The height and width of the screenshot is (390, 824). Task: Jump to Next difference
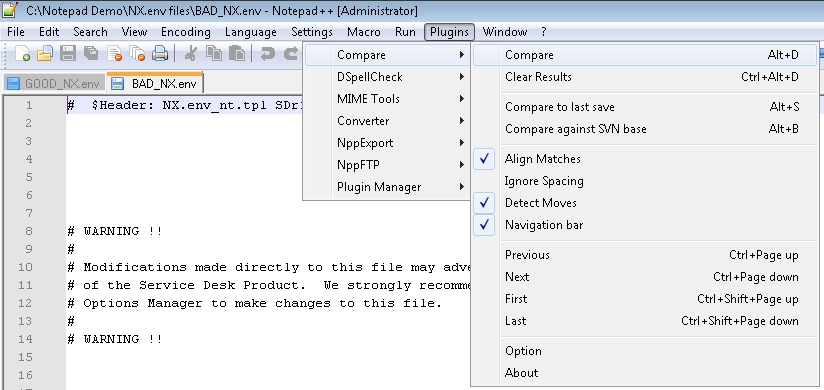pyautogui.click(x=644, y=277)
